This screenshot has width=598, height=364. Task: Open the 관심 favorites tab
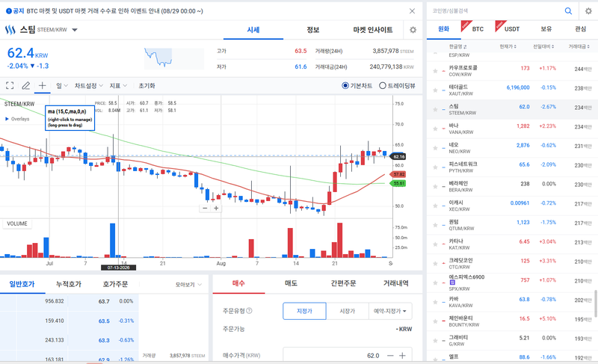[580, 29]
